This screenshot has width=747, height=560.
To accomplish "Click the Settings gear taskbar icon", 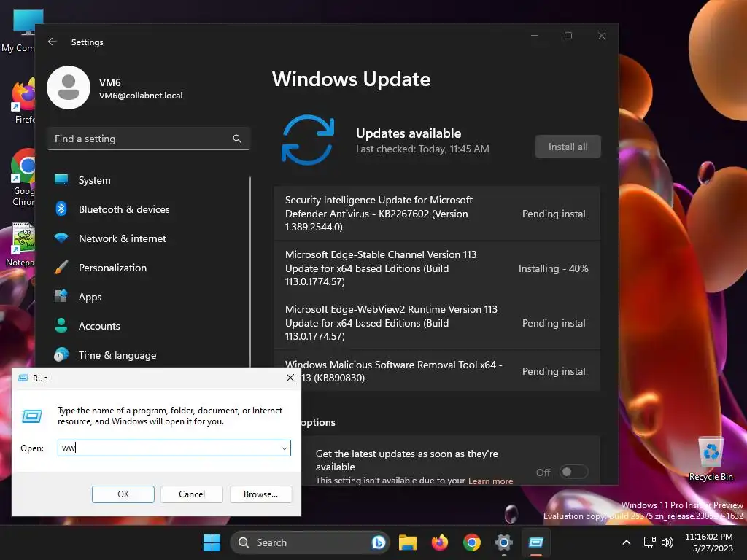I will click(x=503, y=542).
